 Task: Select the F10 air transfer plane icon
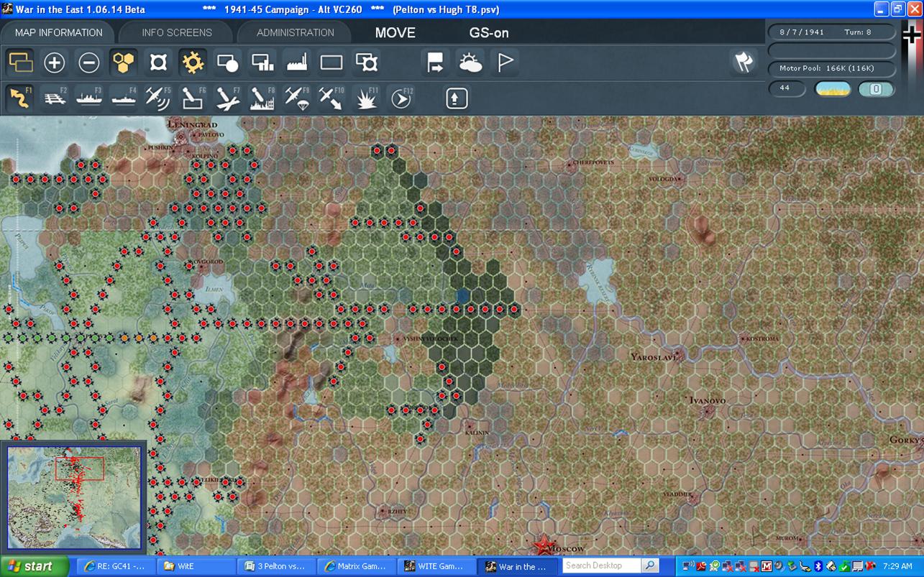coord(331,98)
